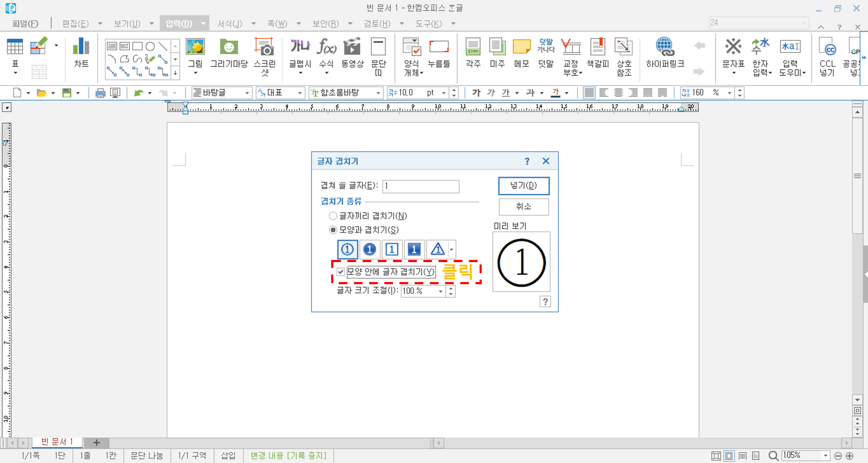The width and height of the screenshot is (868, 463).
Task: Open the line spacing 160% dropdown
Action: [730, 93]
